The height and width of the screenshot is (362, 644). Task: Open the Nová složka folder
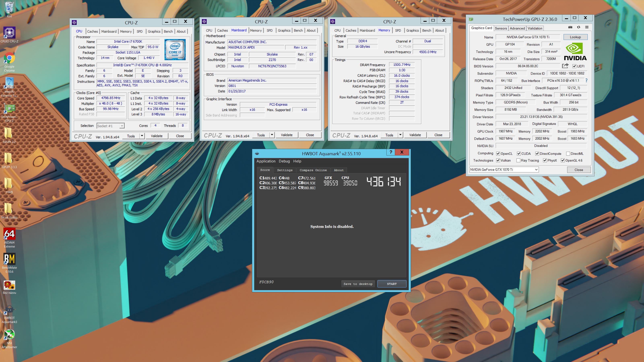(x=9, y=211)
